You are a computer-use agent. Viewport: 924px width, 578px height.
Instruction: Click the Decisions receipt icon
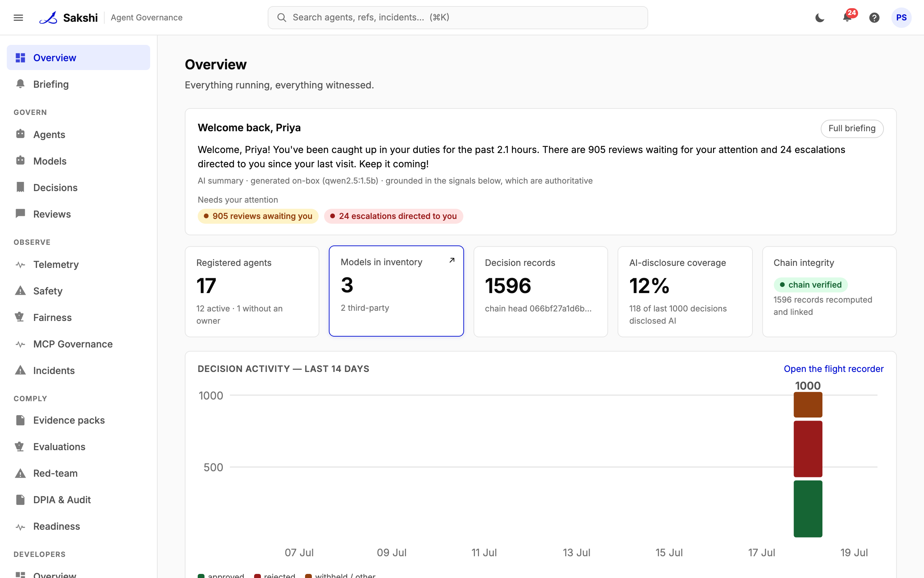20,187
